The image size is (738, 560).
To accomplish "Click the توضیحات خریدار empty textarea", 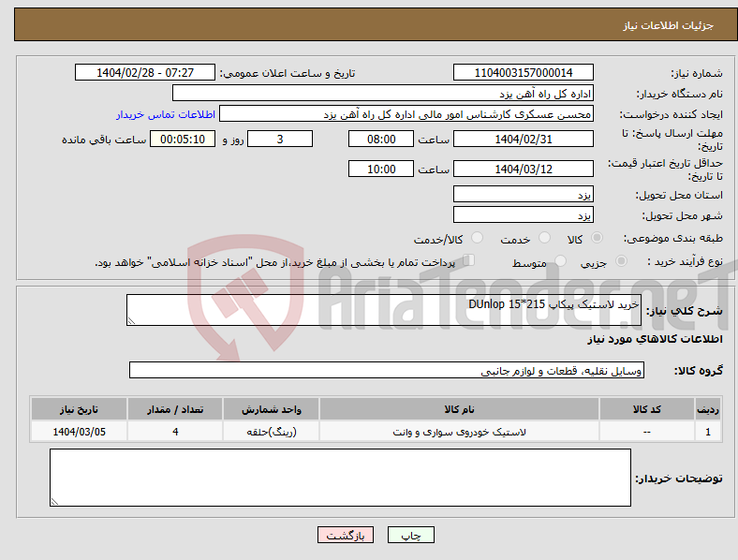I will [x=340, y=478].
